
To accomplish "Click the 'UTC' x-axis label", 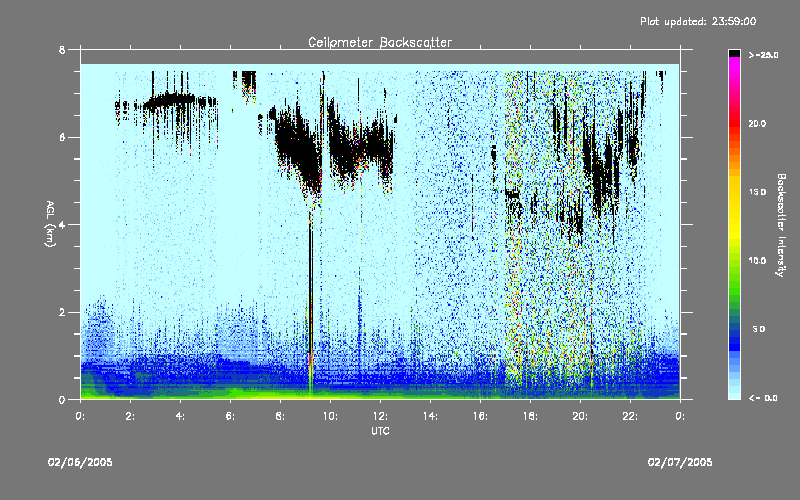I will coord(380,431).
